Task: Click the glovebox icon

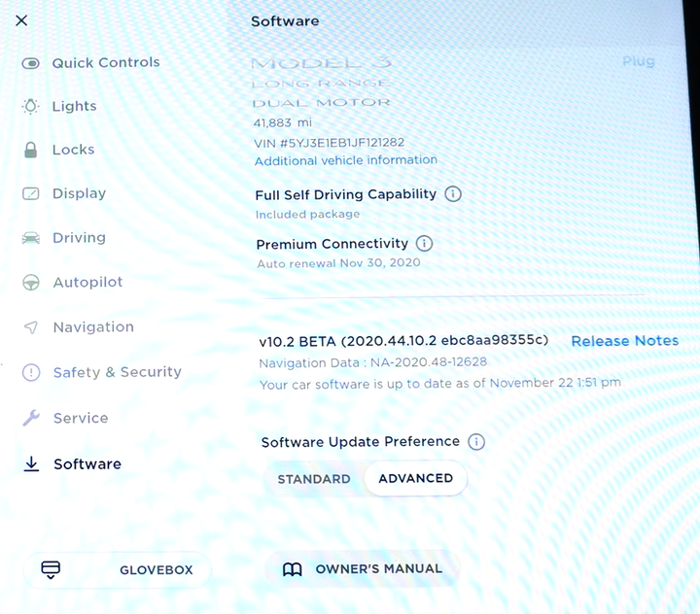Action: (51, 570)
